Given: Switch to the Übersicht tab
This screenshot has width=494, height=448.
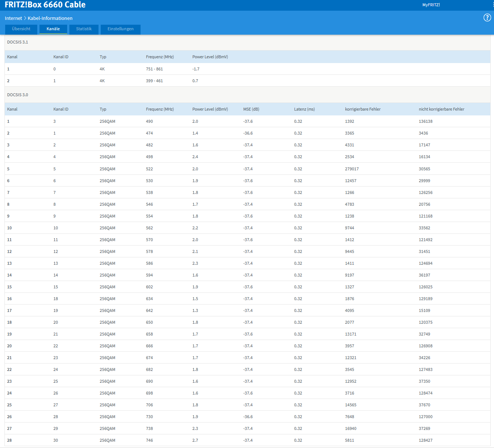Looking at the screenshot, I should 21,29.
